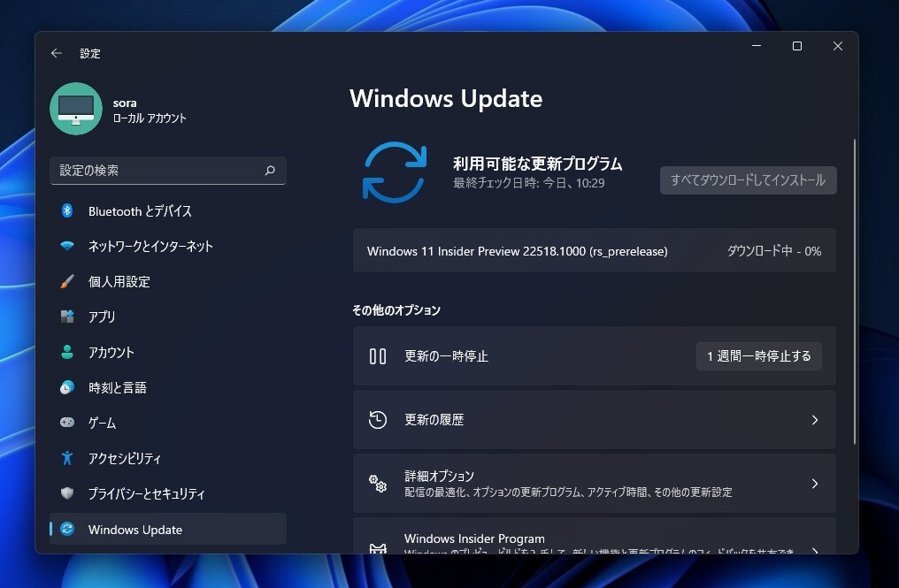Image resolution: width=899 pixels, height=588 pixels.
Task: Click the privacy and security shield icon
Action: [x=69, y=493]
